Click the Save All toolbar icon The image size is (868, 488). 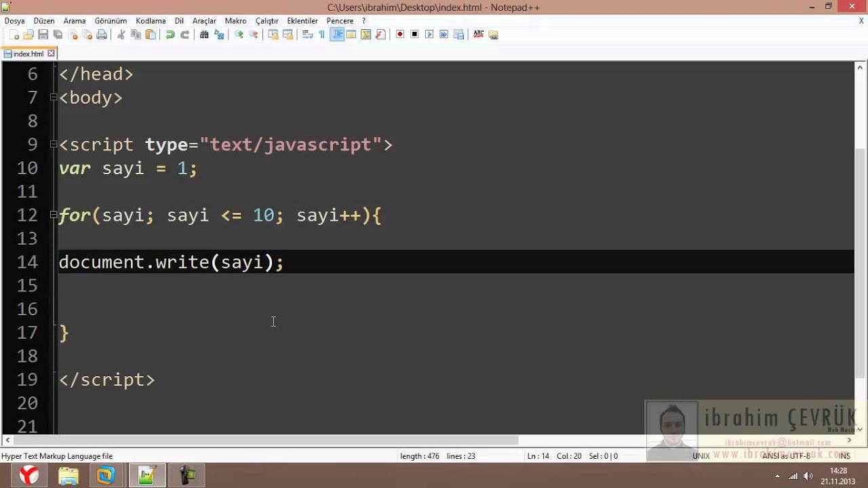coord(58,35)
